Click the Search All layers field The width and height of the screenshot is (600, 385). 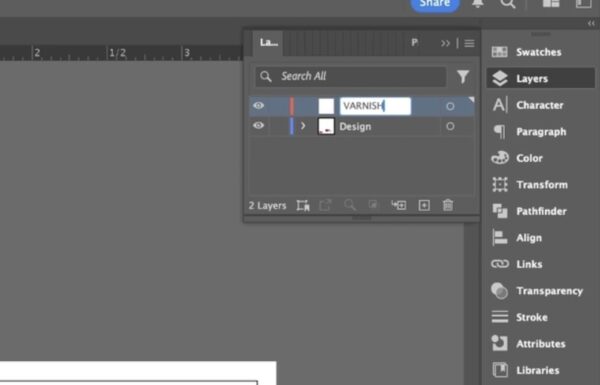[x=351, y=76]
